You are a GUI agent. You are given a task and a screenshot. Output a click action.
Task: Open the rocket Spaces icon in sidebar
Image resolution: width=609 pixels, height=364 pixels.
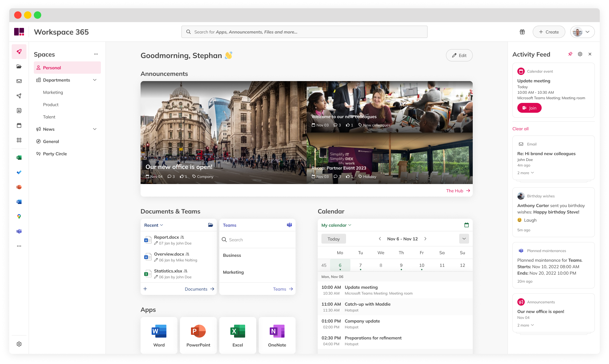point(19,52)
